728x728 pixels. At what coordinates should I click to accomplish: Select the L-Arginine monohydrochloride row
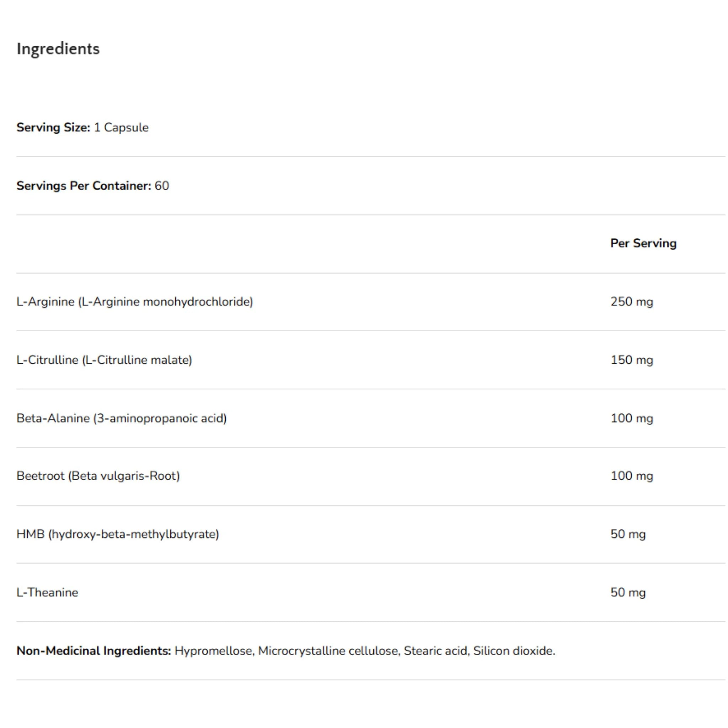371,302
